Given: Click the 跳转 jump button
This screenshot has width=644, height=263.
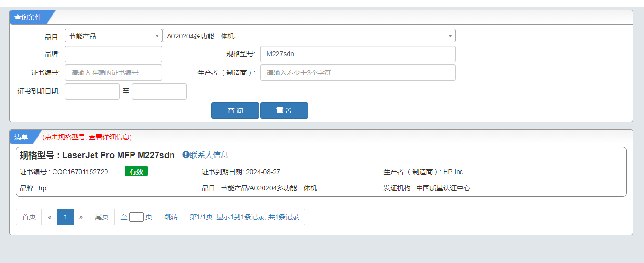Looking at the screenshot, I should click(x=171, y=217).
